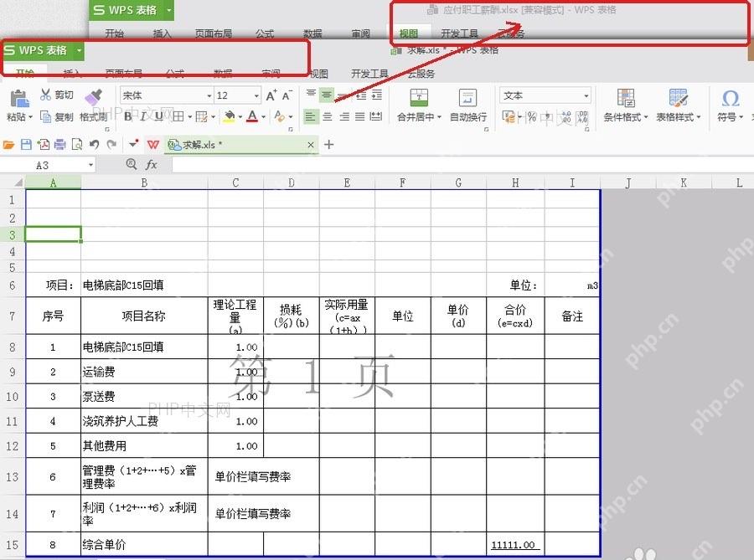Click the Cut (剪切) scissors icon
Screen dimensions: 754x560
pos(46,95)
